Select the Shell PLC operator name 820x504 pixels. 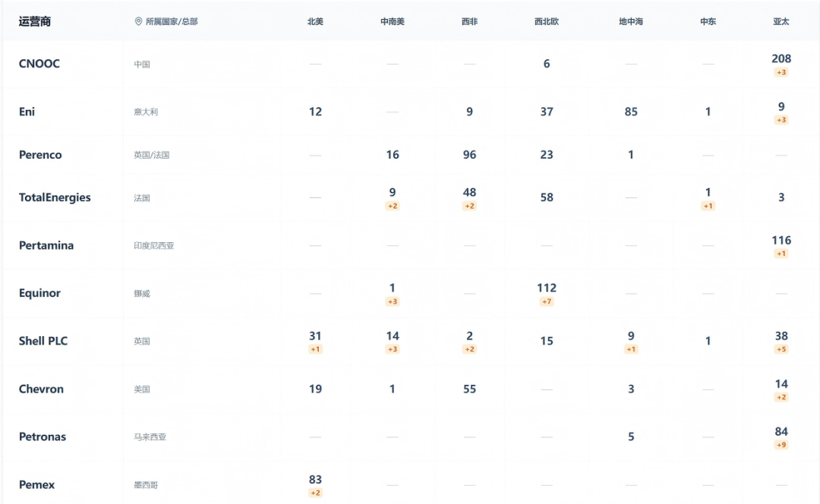pyautogui.click(x=43, y=341)
